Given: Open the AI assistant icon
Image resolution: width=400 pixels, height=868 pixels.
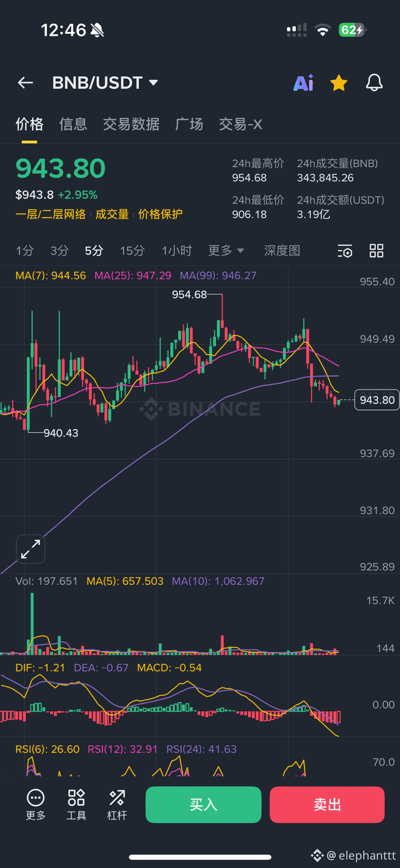Looking at the screenshot, I should [304, 83].
